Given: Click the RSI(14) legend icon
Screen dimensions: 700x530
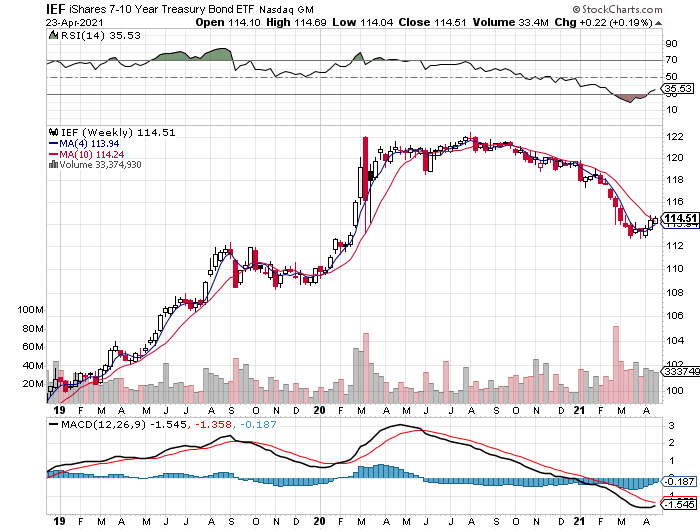Looking at the screenshot, I should 53,35.
